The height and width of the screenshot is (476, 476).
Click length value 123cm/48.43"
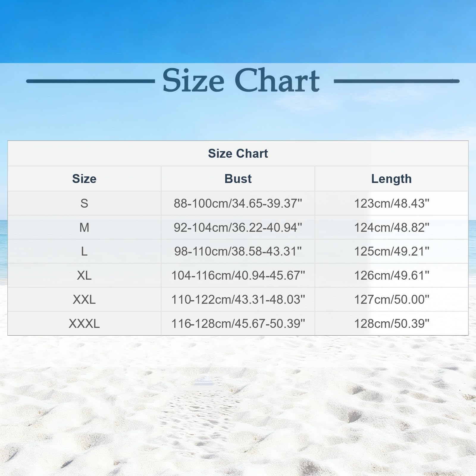coord(392,203)
